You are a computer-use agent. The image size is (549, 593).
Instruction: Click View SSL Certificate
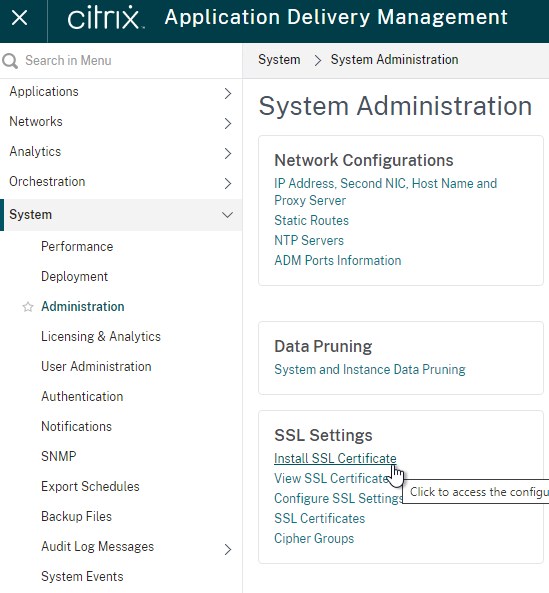pyautogui.click(x=331, y=478)
